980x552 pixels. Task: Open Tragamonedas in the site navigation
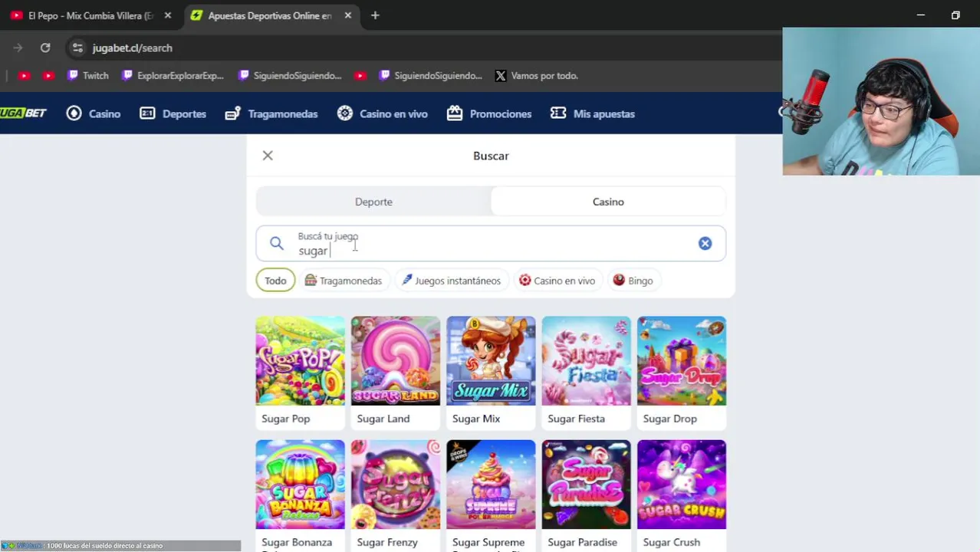pyautogui.click(x=271, y=113)
